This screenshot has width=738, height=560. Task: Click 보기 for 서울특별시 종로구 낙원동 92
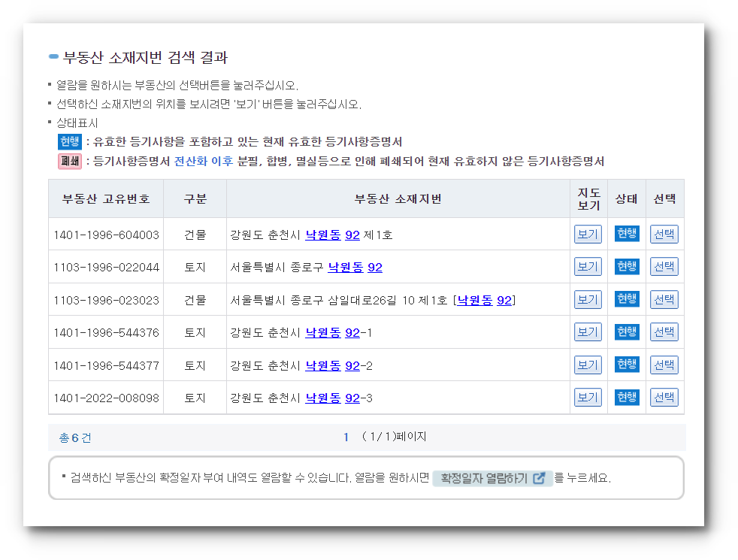point(588,266)
